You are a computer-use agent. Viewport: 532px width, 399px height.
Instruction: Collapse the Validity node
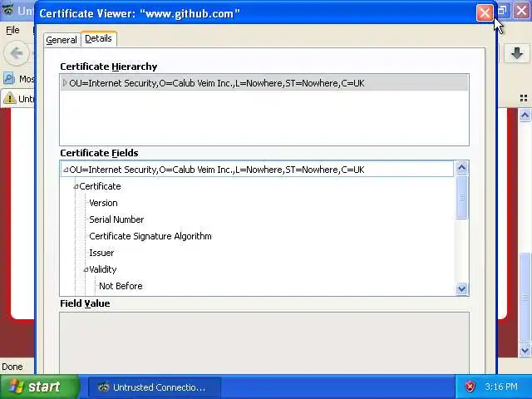(x=86, y=269)
